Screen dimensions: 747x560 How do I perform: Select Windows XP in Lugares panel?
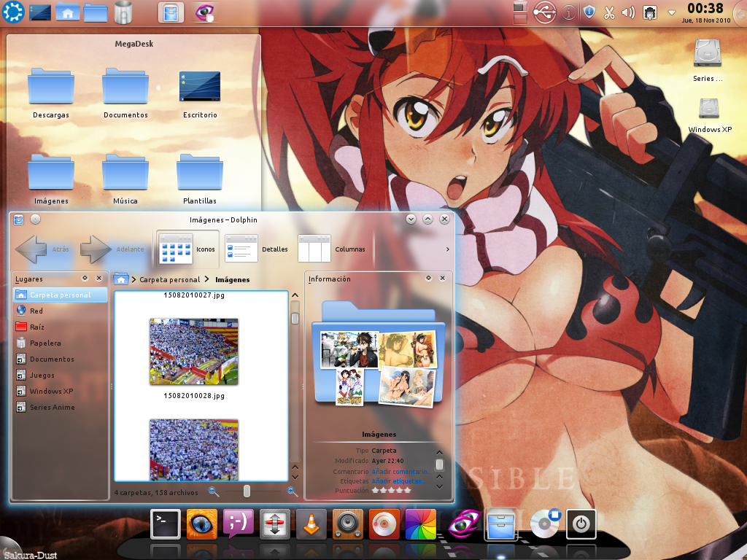pyautogui.click(x=60, y=391)
